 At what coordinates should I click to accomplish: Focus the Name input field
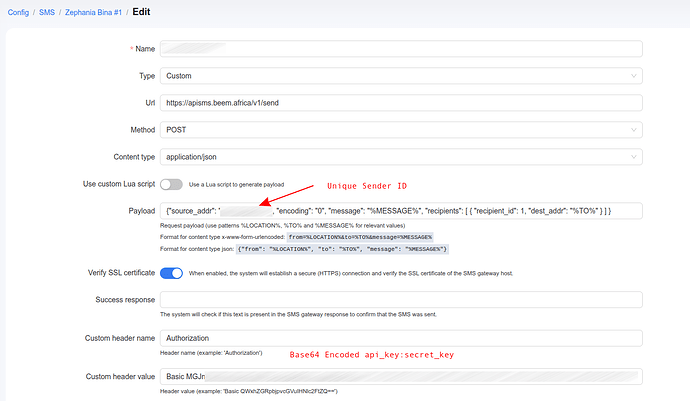coord(400,48)
